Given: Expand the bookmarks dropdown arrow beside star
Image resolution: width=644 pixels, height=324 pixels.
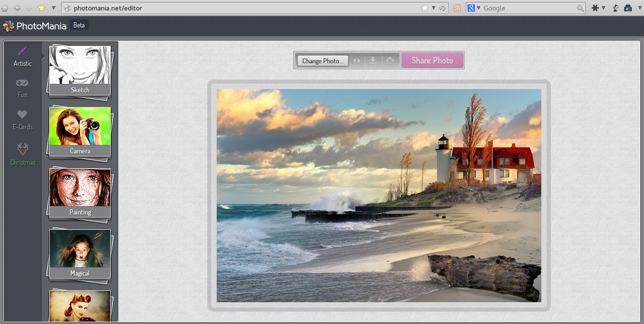Looking at the screenshot, I should (x=53, y=8).
